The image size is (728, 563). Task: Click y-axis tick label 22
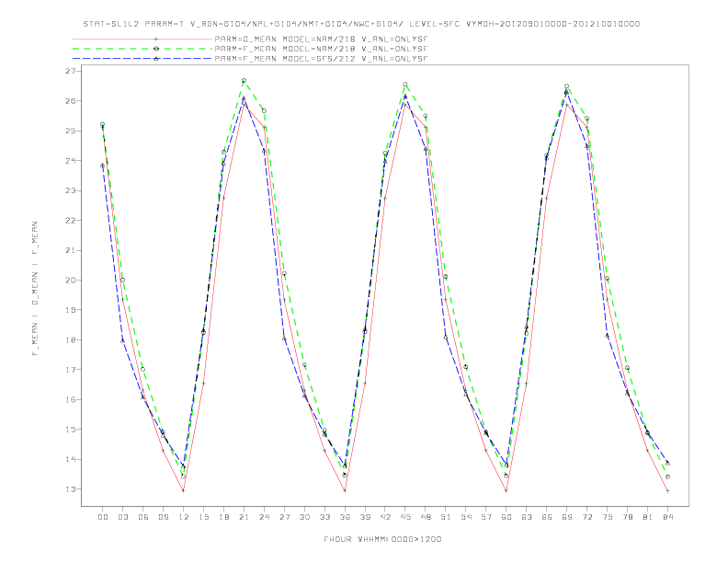click(x=71, y=220)
